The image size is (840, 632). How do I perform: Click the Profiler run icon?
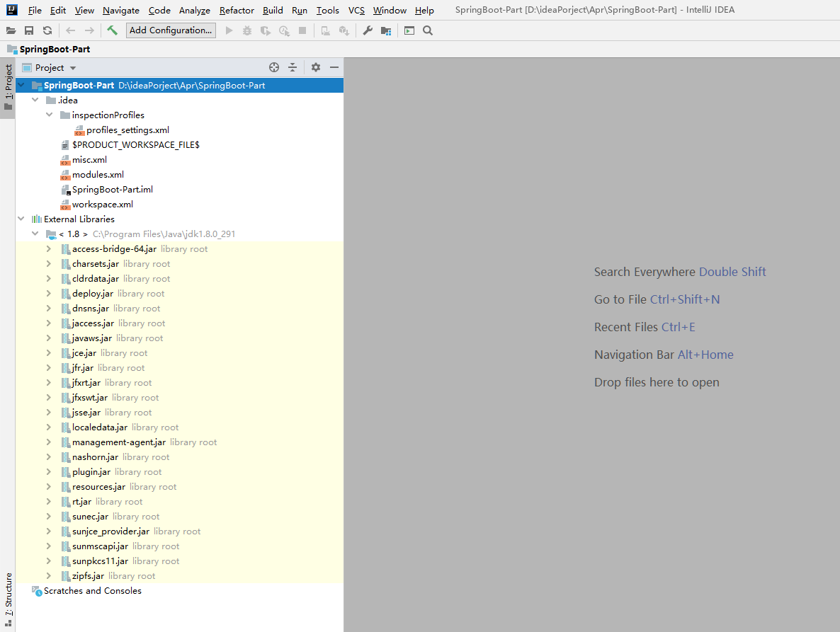click(x=284, y=30)
